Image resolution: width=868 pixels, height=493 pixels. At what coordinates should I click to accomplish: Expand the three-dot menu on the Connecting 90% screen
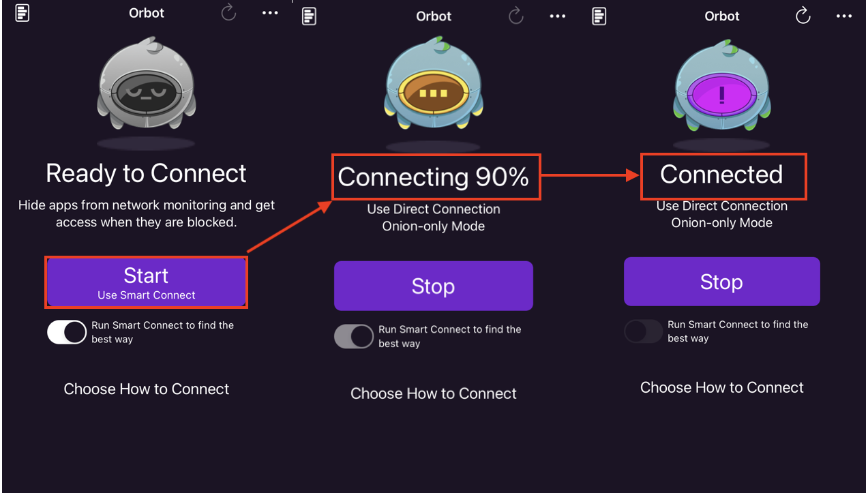[x=558, y=16]
